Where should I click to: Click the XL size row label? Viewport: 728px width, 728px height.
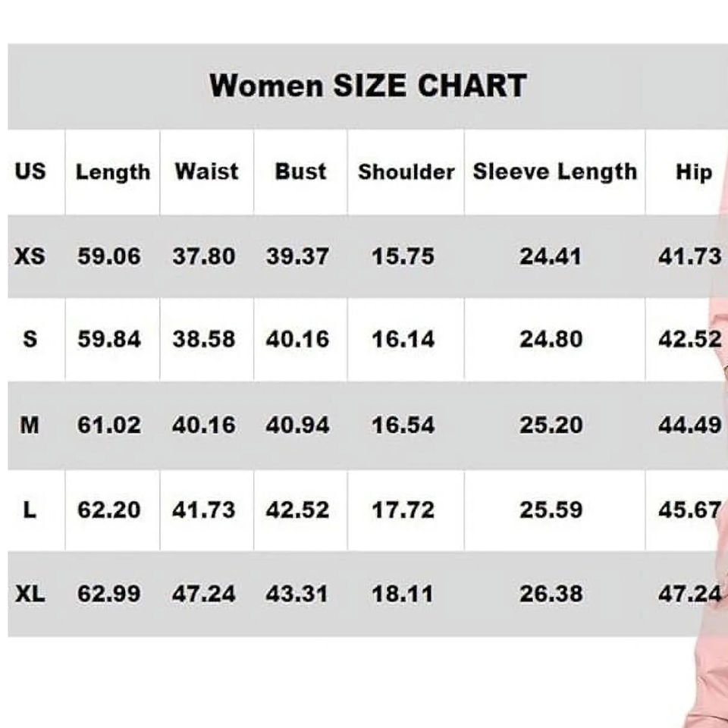(x=30, y=593)
